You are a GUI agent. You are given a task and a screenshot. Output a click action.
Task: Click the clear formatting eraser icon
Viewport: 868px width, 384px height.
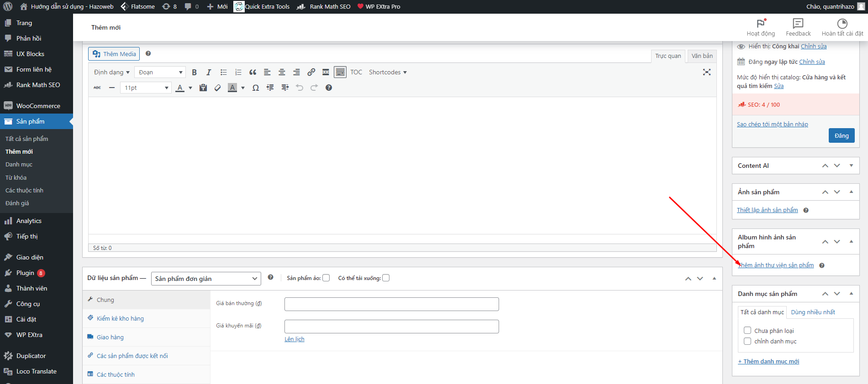[218, 88]
